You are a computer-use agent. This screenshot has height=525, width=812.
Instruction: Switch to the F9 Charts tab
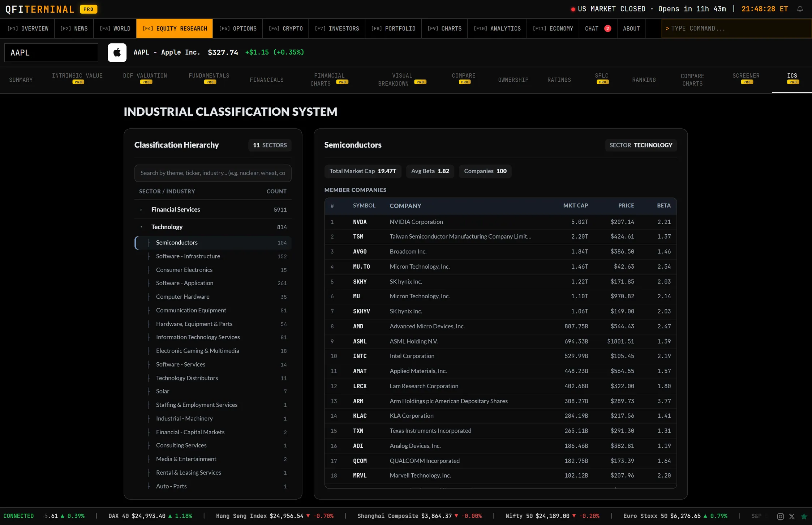click(x=444, y=29)
